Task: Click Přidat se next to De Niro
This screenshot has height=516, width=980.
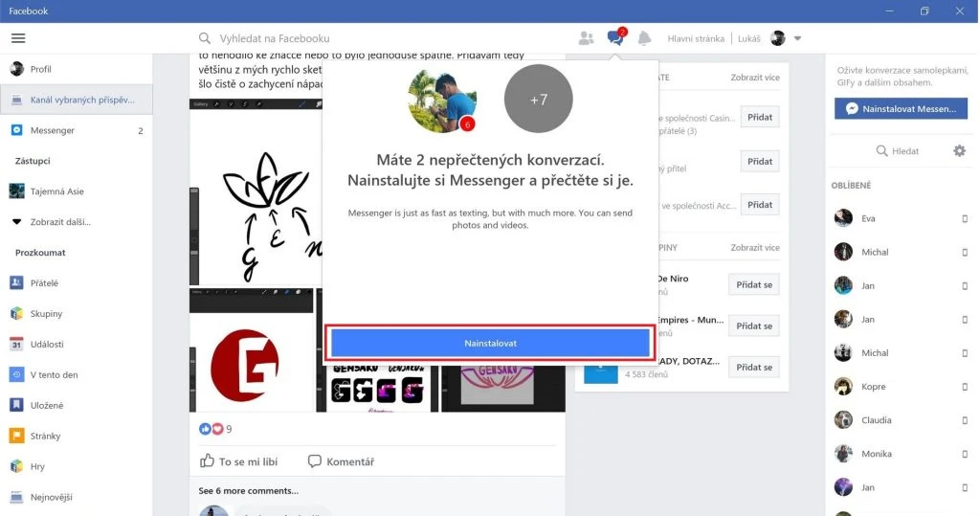Action: pyautogui.click(x=754, y=285)
